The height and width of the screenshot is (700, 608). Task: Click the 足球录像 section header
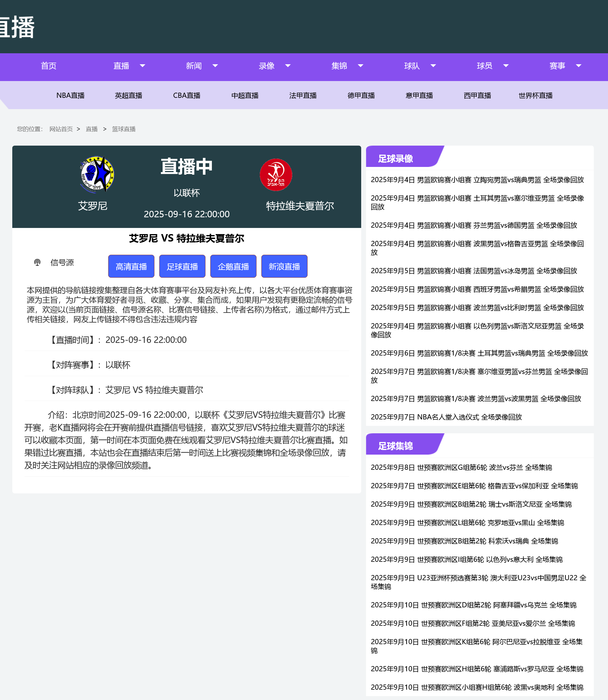(x=395, y=159)
